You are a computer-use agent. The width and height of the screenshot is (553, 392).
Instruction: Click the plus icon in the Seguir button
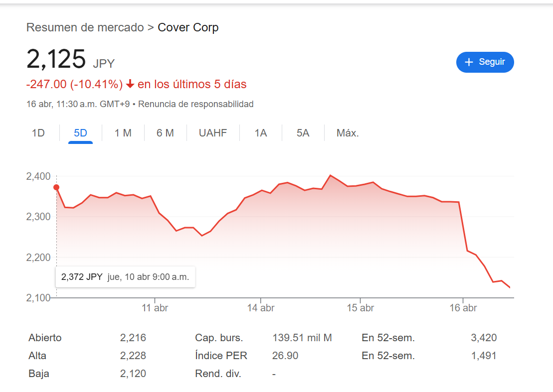click(x=469, y=62)
